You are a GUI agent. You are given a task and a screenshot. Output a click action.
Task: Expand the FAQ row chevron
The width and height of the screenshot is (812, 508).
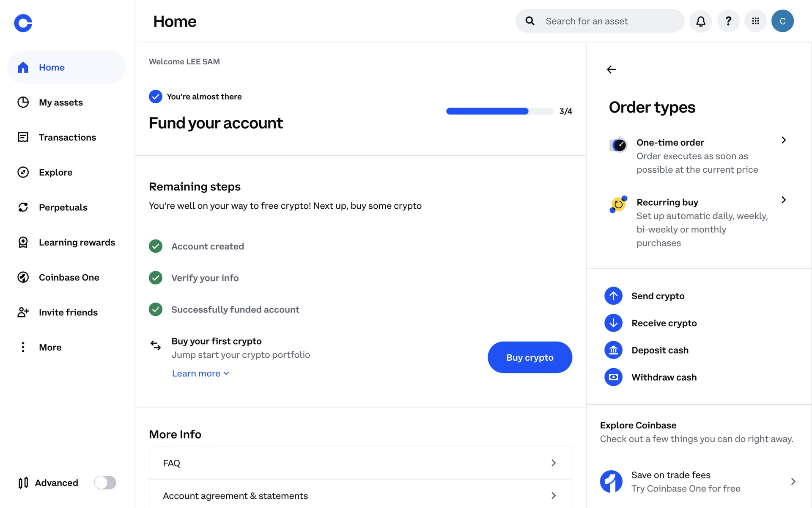pos(553,463)
